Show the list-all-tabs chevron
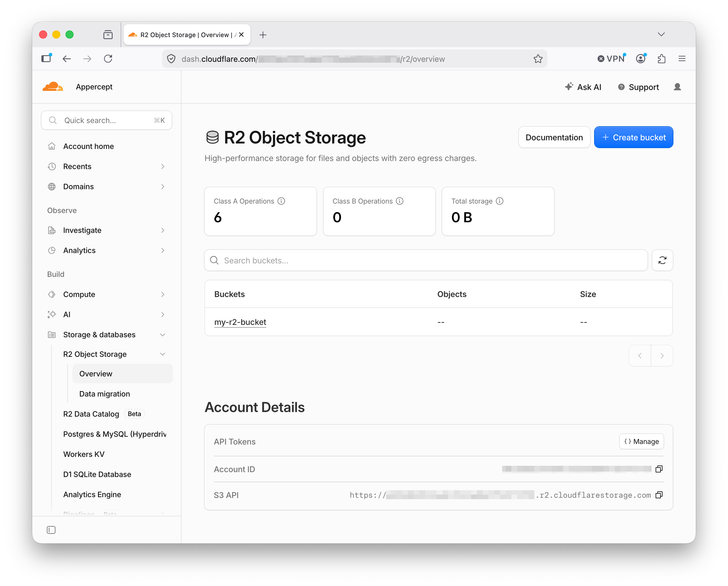 click(x=661, y=35)
